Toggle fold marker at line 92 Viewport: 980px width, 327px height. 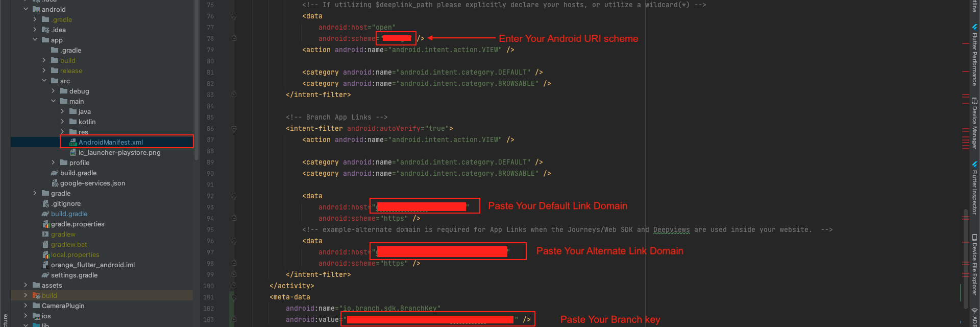point(234,196)
